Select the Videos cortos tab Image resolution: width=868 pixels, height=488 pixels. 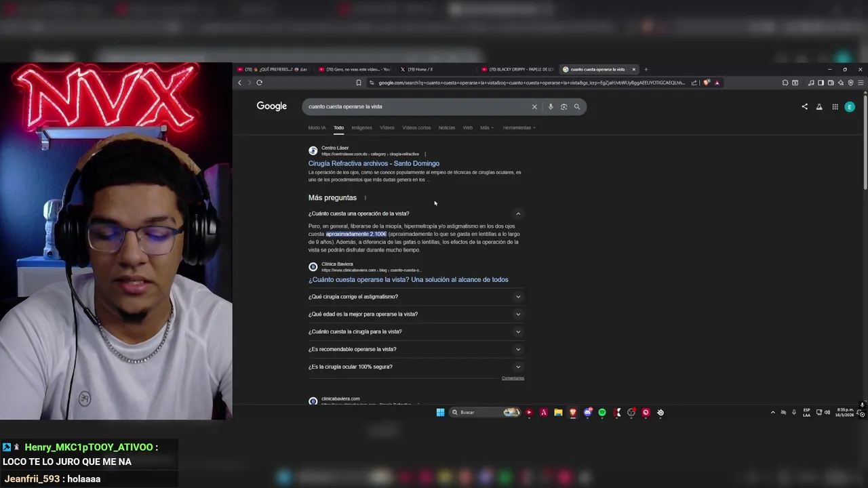[x=416, y=127]
